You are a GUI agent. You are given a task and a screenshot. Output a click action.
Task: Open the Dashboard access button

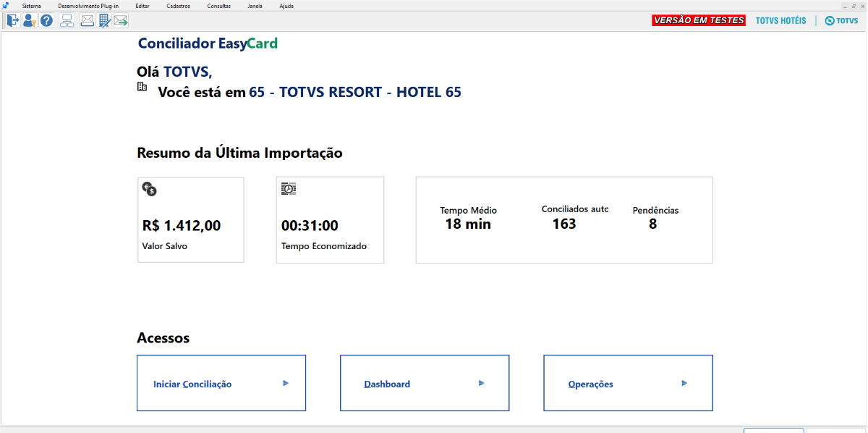[425, 384]
